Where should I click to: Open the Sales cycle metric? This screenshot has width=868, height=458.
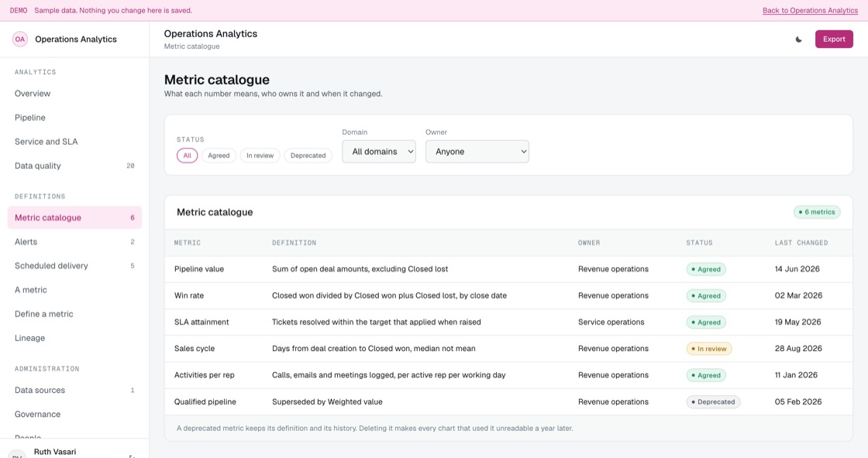pyautogui.click(x=508, y=349)
